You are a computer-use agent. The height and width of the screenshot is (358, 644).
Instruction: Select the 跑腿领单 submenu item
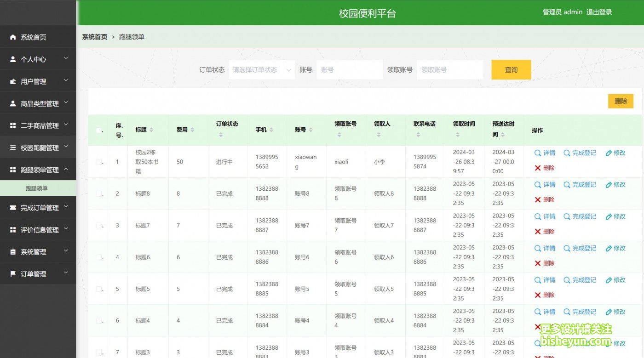pos(38,188)
